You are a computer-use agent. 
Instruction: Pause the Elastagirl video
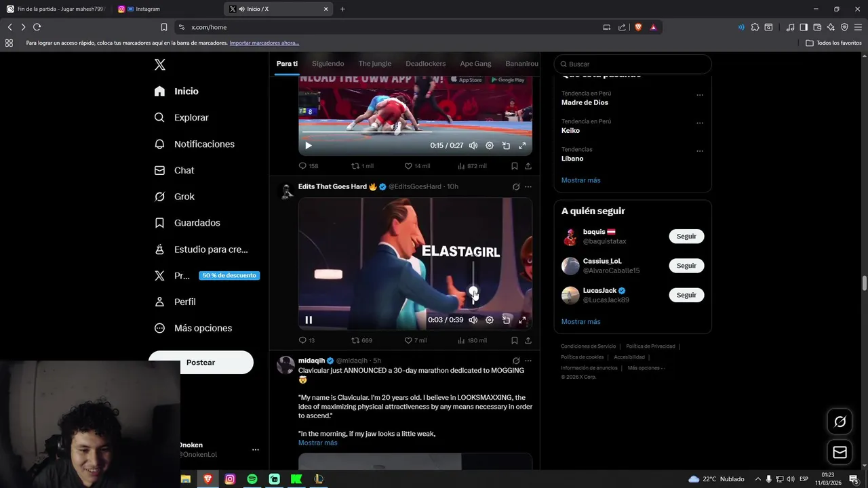tap(309, 320)
